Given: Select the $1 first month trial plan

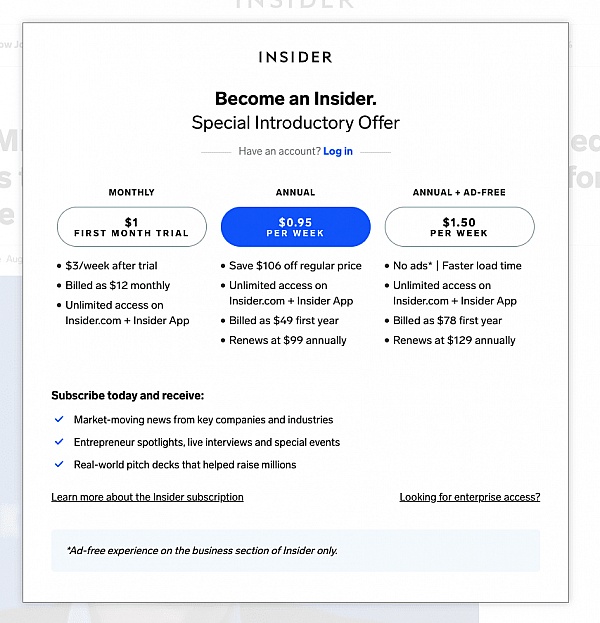Looking at the screenshot, I should [x=132, y=227].
